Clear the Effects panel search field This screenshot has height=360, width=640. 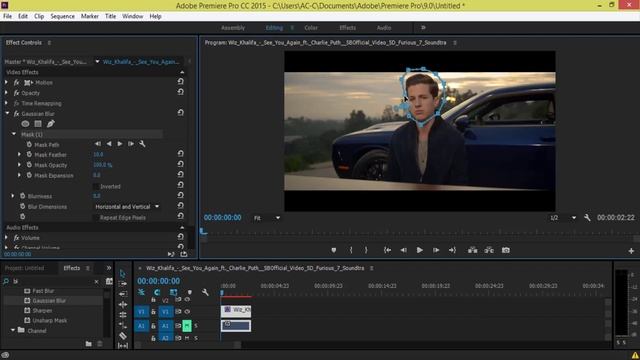click(x=97, y=281)
